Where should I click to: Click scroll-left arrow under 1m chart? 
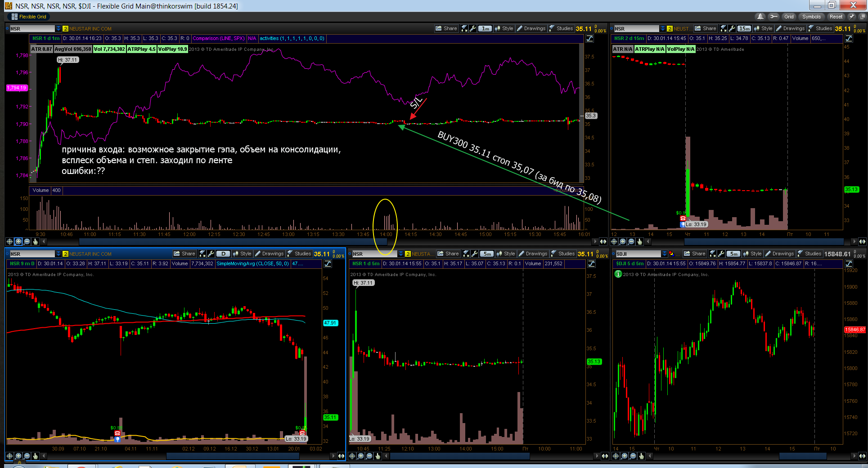click(x=44, y=241)
